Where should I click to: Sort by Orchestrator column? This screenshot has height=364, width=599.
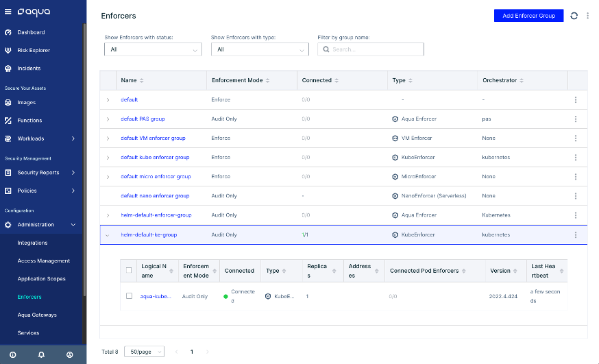click(x=522, y=81)
